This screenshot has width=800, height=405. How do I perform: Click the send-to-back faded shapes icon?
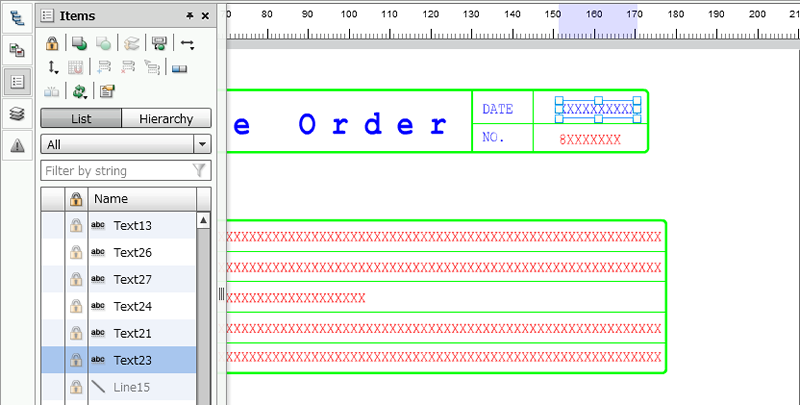(x=104, y=43)
